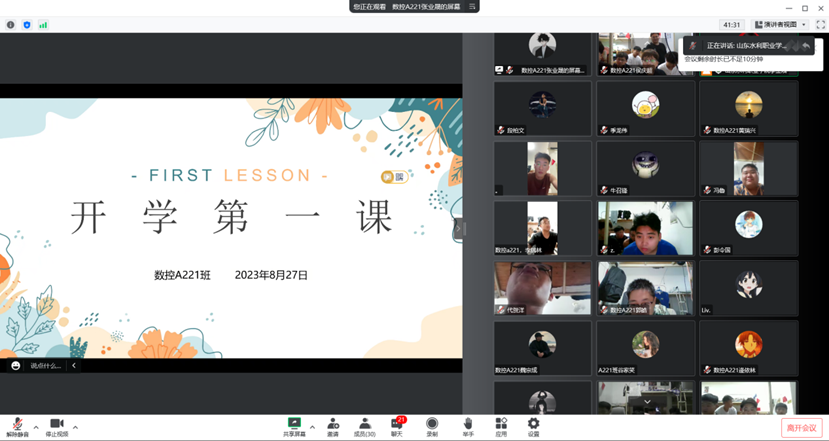829x441 pixels.
Task: Open the members list (30)
Action: (365, 424)
